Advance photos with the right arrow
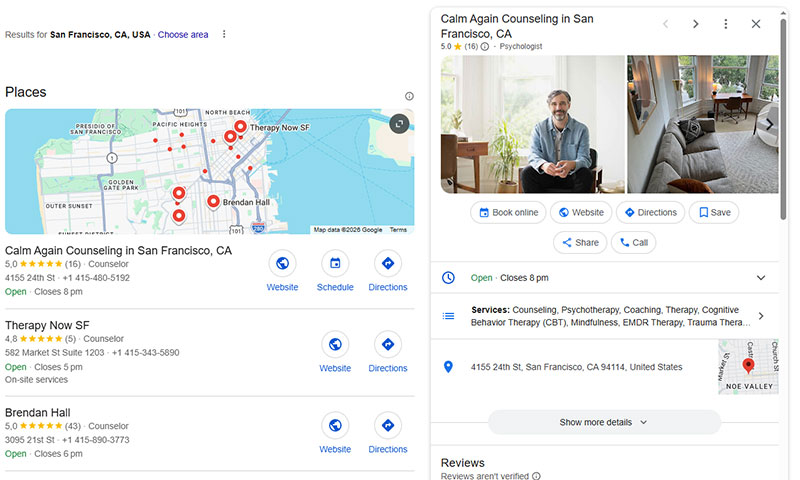 tap(769, 124)
